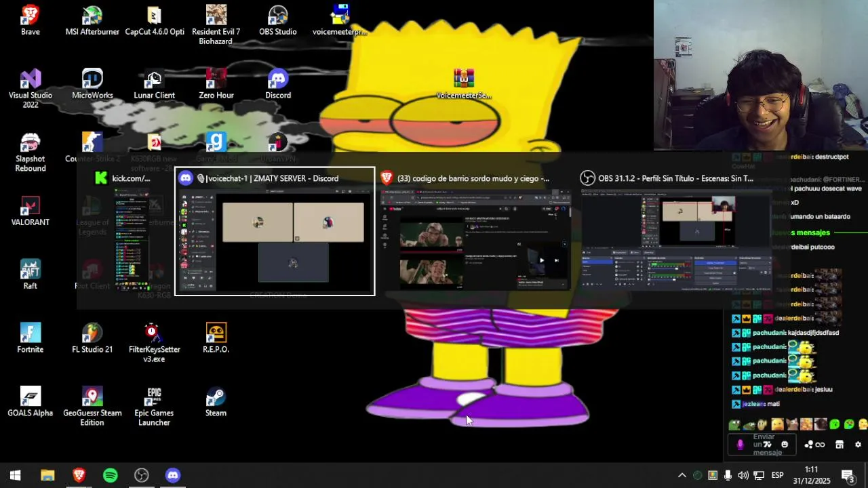
Task: Open Brave browser from the taskbar
Action: coord(79,475)
